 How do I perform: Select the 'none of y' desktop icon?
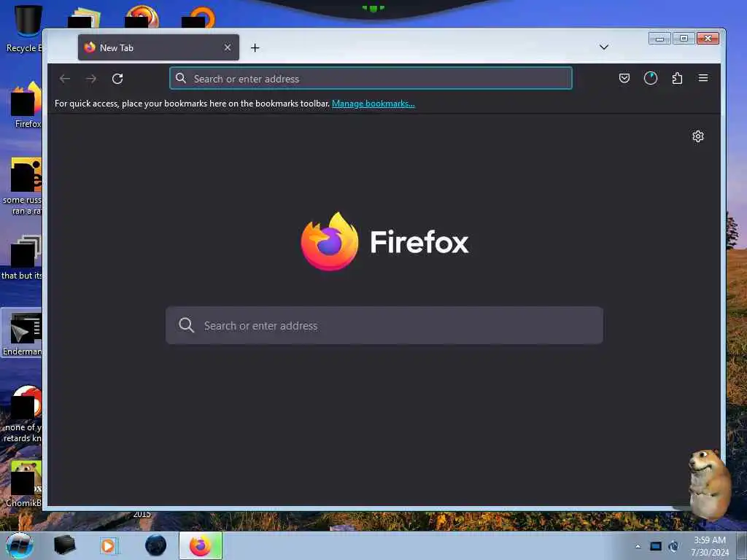(24, 413)
